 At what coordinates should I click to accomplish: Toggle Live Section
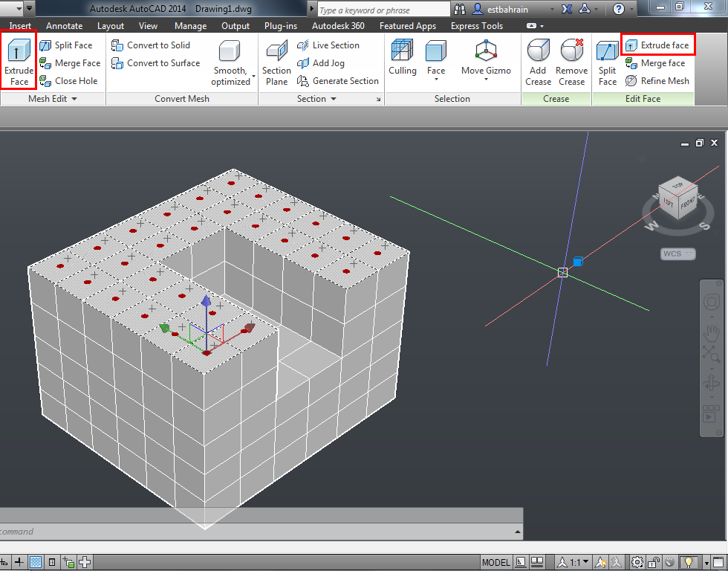(x=328, y=45)
